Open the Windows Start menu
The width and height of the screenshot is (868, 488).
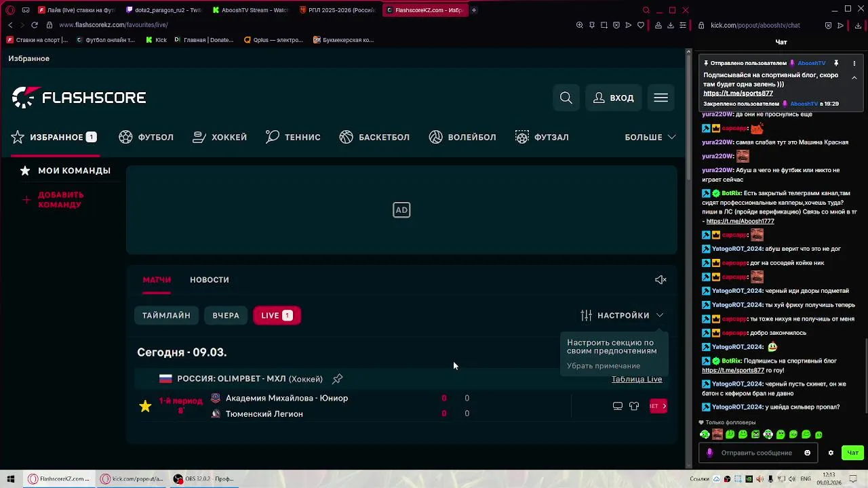(11, 479)
